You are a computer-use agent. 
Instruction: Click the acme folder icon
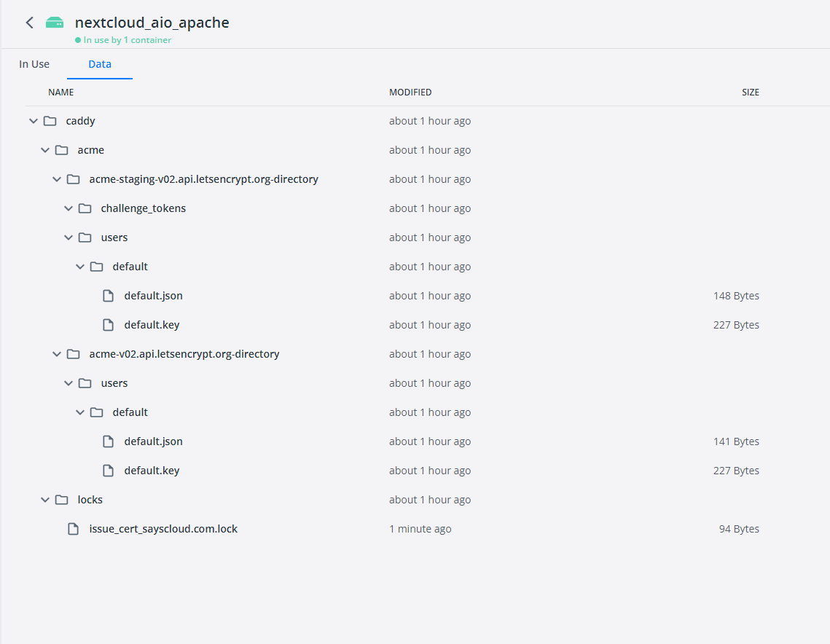[61, 149]
